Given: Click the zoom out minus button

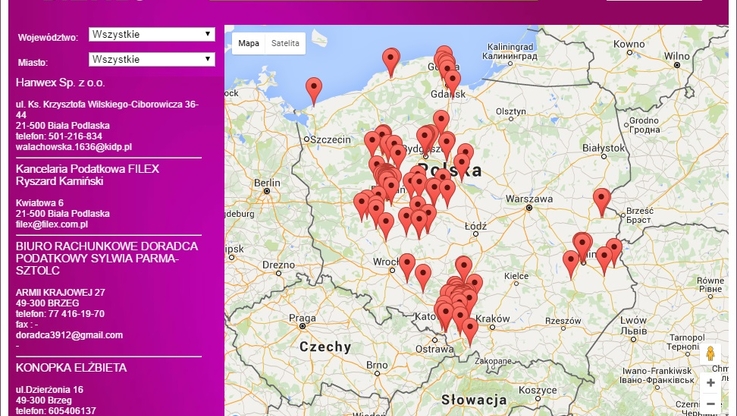Looking at the screenshot, I should click(x=710, y=403).
